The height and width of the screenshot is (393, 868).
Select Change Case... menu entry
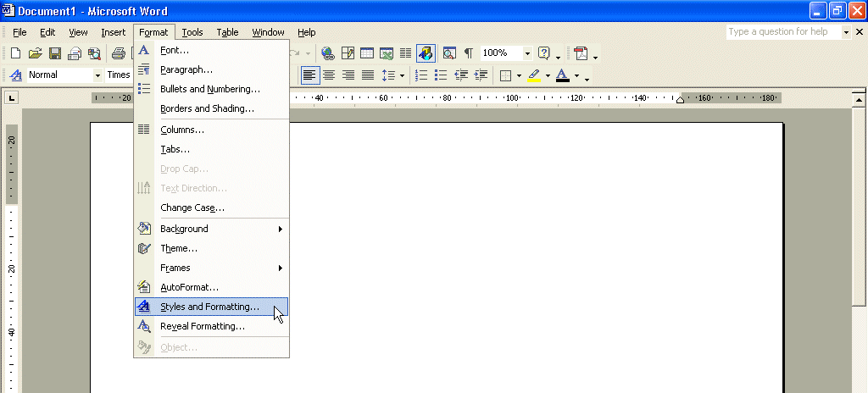(211, 208)
